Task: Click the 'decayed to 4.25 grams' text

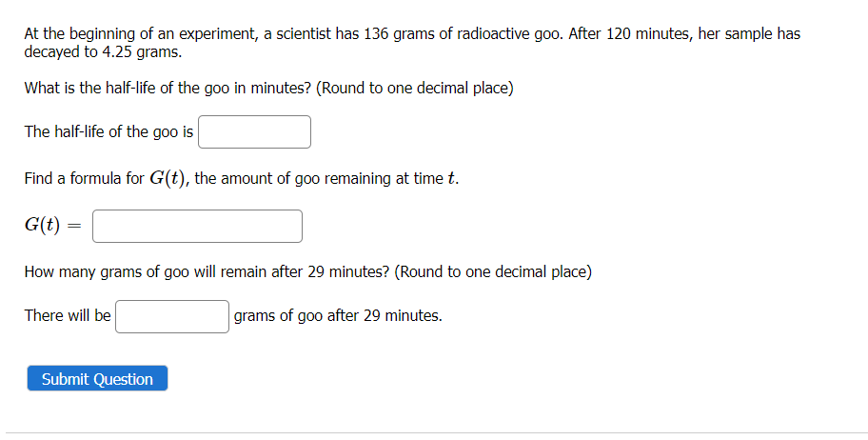Action: pyautogui.click(x=103, y=52)
